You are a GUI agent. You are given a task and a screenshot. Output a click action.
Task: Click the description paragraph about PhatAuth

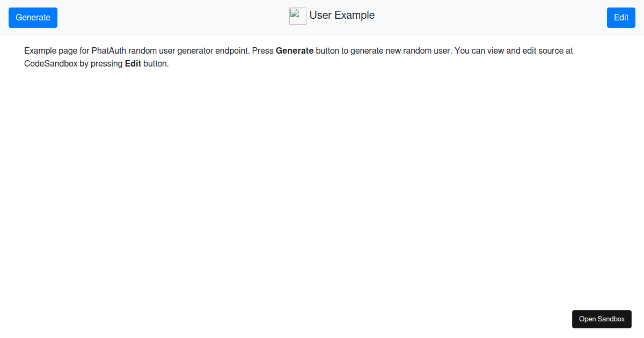(x=298, y=57)
